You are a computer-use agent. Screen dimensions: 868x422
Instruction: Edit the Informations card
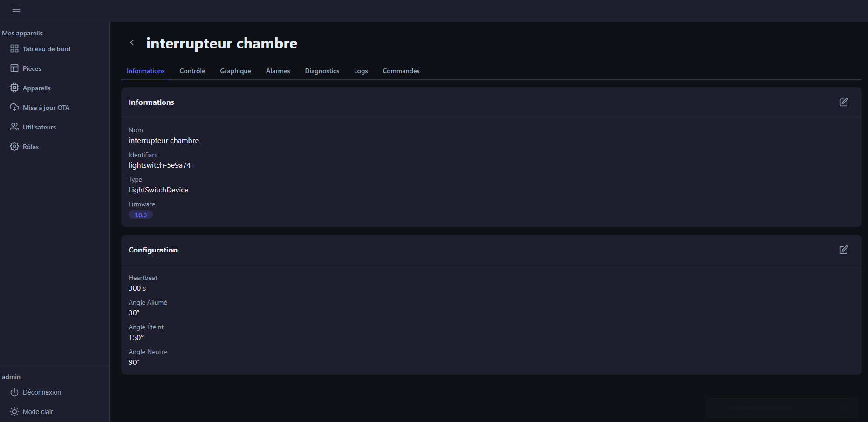point(843,102)
